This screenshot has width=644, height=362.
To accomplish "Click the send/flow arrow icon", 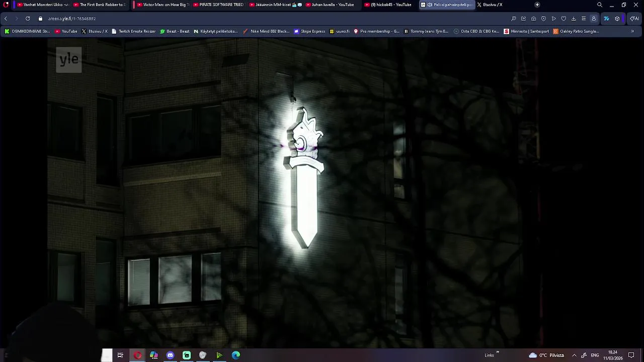I will [x=554, y=19].
